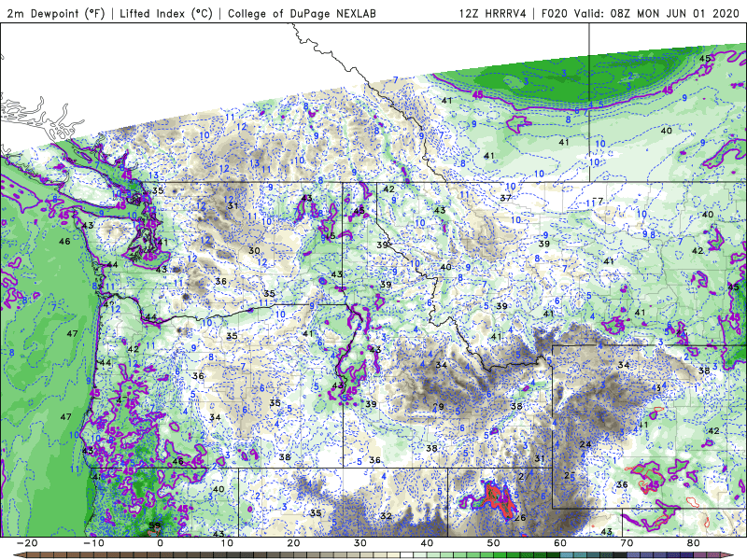
Task: Click the 20 label on the color scale
Action: [x=293, y=543]
